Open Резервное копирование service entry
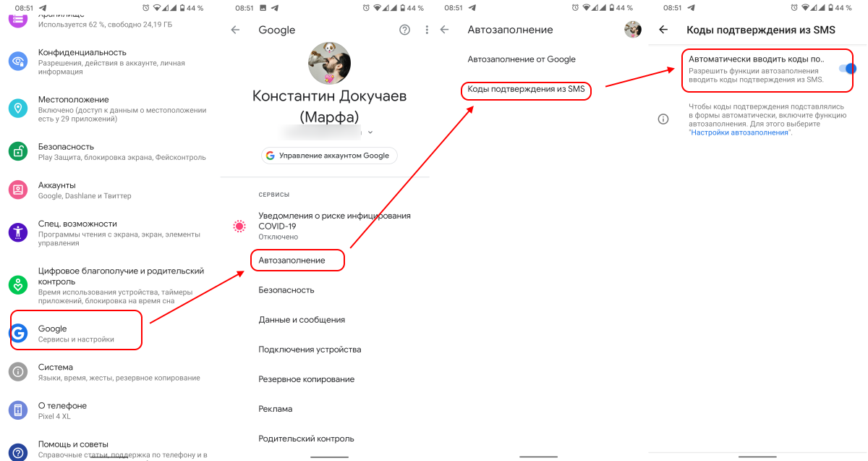The width and height of the screenshot is (868, 461). (x=307, y=379)
